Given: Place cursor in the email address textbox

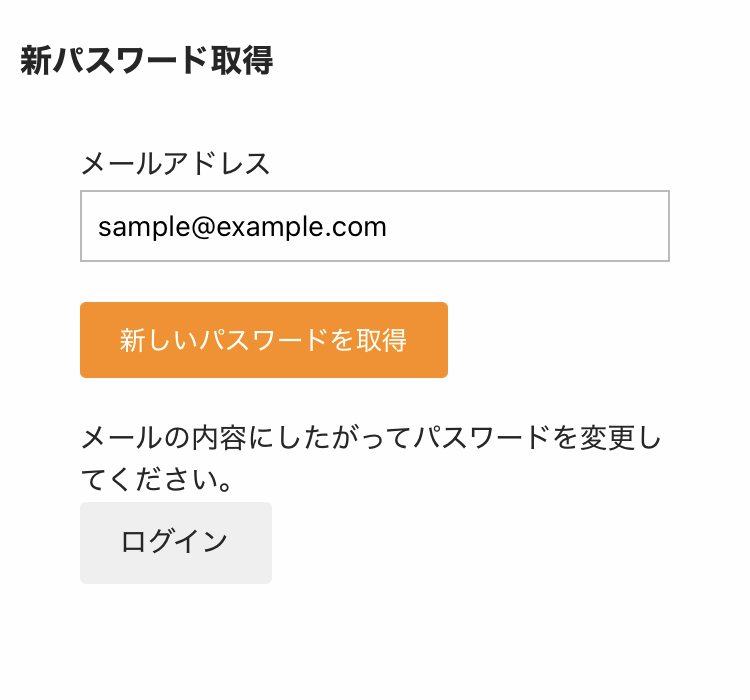Looking at the screenshot, I should tap(374, 226).
